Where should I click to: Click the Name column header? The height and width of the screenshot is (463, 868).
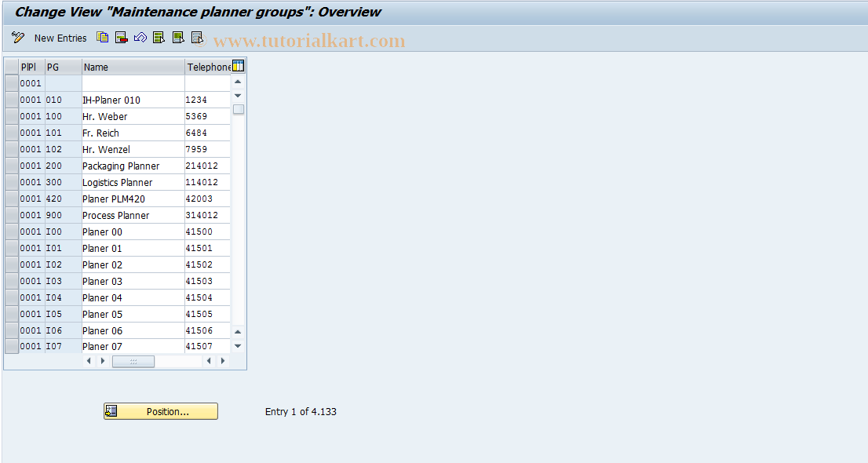tap(133, 67)
